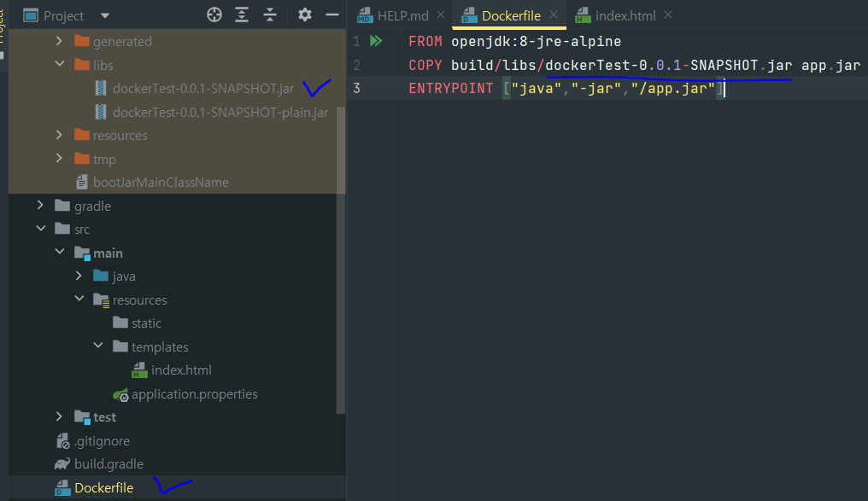Close the Dockerfile tab
The height and width of the screenshot is (501, 868).
click(554, 15)
